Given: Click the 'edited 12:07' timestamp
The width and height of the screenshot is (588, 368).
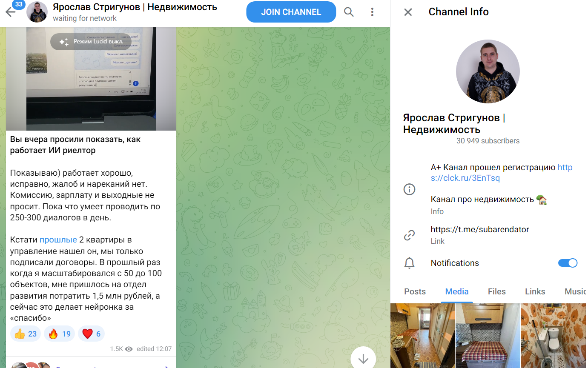Looking at the screenshot, I should click(x=154, y=349).
